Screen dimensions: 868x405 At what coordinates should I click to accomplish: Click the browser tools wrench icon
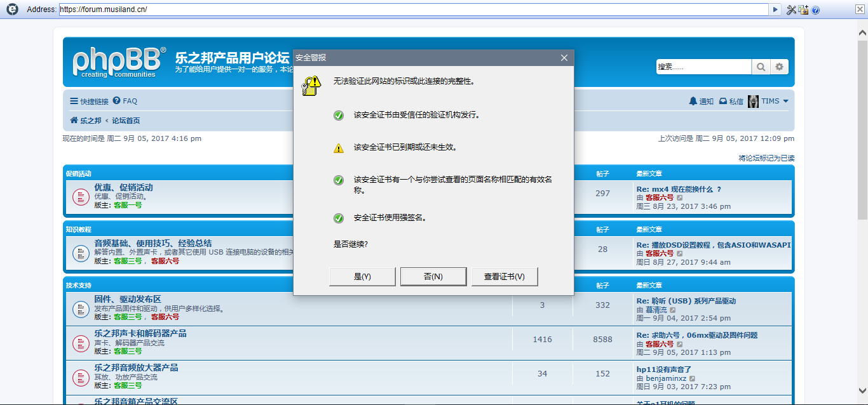[791, 10]
